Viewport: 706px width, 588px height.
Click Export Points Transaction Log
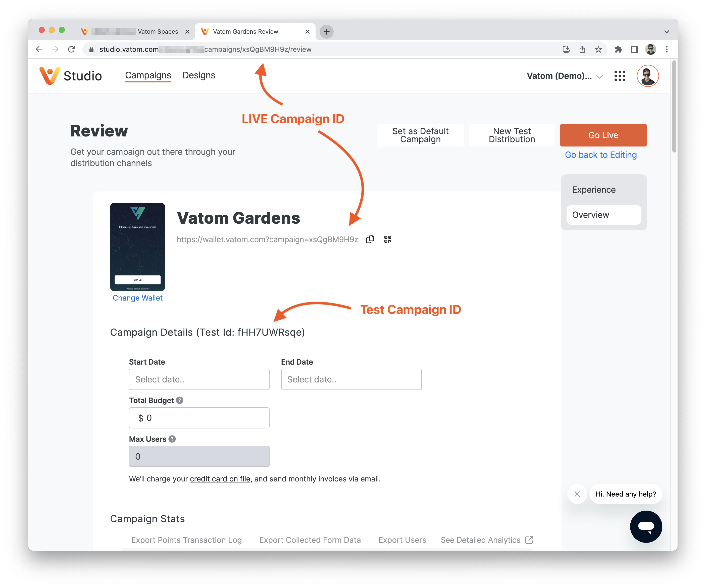[x=187, y=540]
